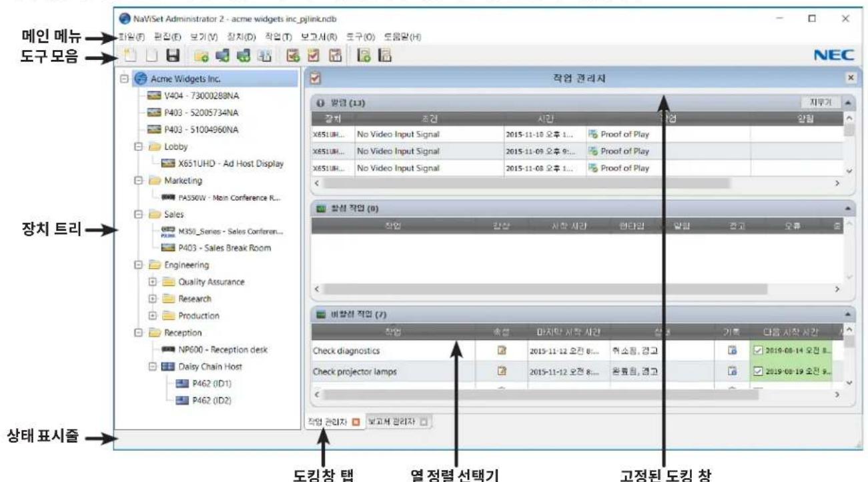Click the properties icon in Check diagnostics row
The width and height of the screenshot is (868, 482).
[x=503, y=350]
